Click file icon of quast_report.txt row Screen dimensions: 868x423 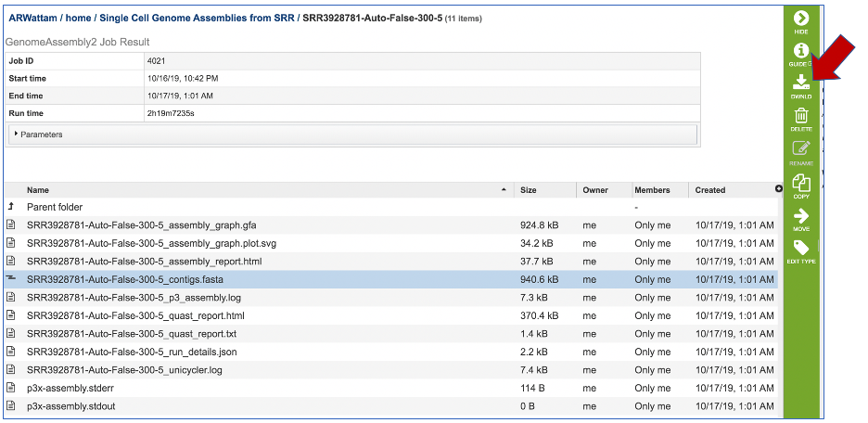10,333
